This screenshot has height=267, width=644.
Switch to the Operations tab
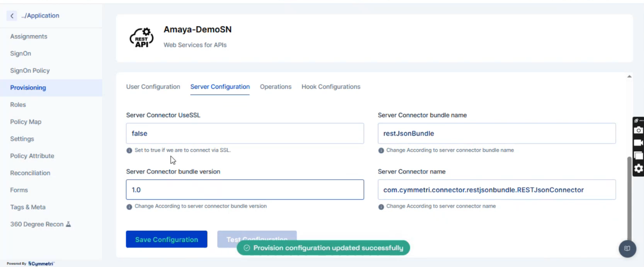tap(275, 87)
